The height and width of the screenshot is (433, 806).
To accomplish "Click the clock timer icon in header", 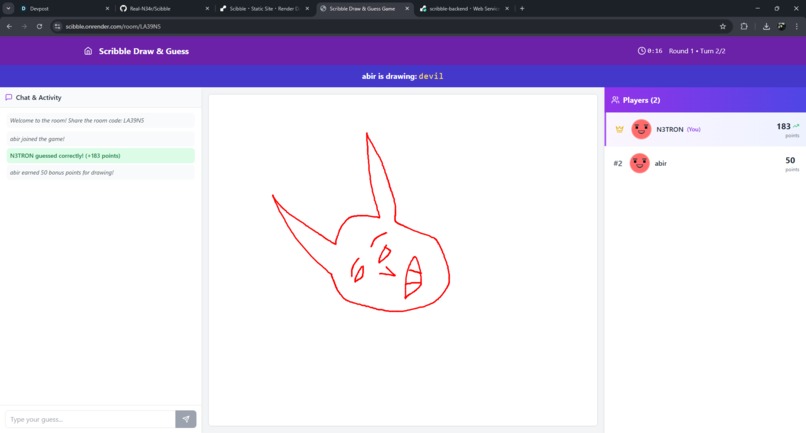I will click(x=642, y=51).
